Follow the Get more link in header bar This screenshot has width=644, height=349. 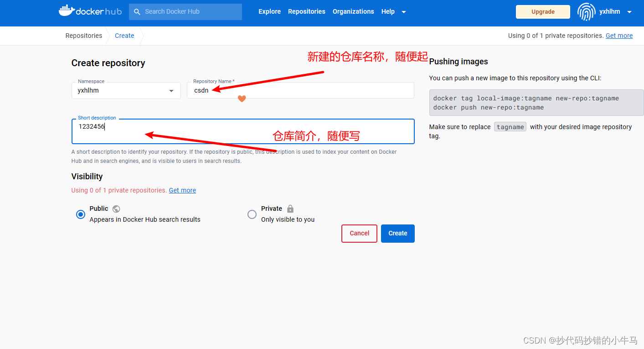619,36
